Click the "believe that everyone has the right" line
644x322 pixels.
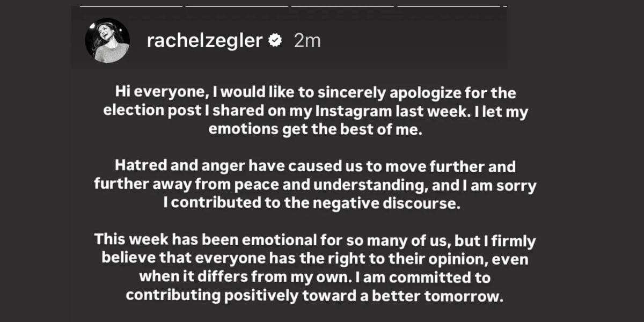(316, 259)
